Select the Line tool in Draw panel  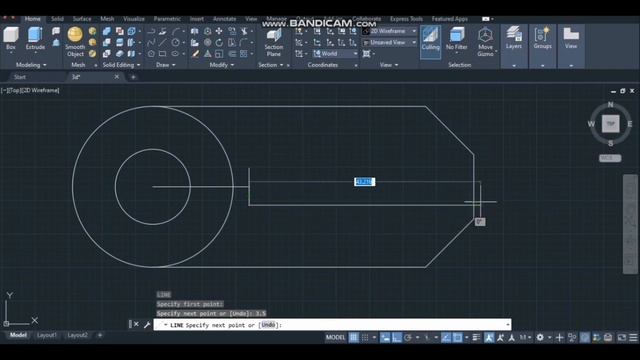[162, 42]
